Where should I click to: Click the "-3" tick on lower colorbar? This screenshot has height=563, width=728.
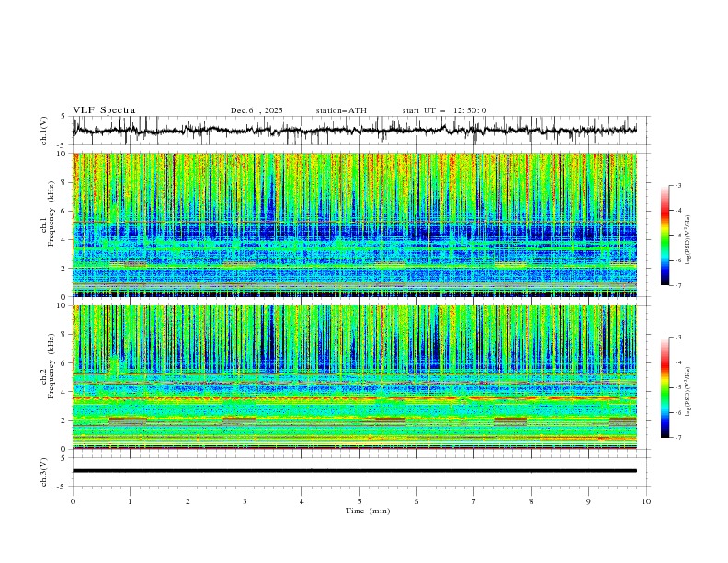(x=678, y=338)
